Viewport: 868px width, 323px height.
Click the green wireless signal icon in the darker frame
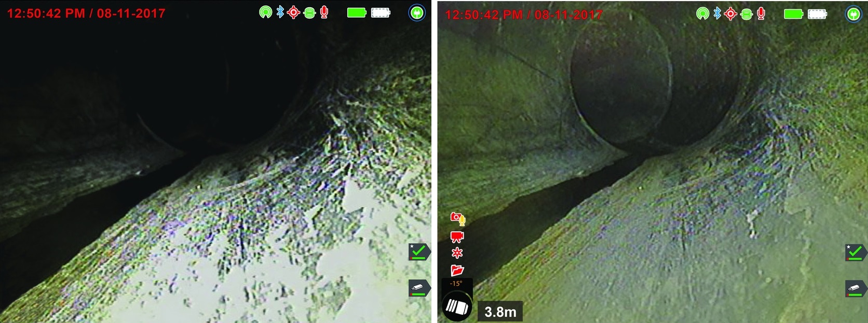pyautogui.click(x=266, y=12)
